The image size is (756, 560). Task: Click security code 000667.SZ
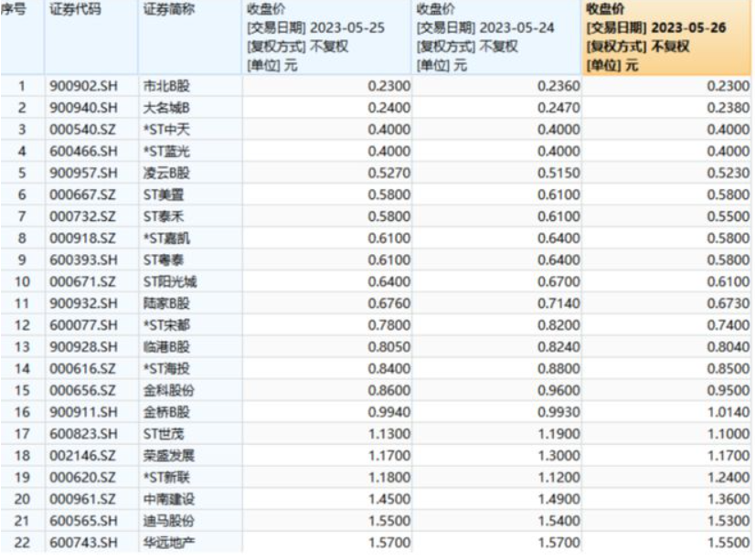pyautogui.click(x=82, y=195)
